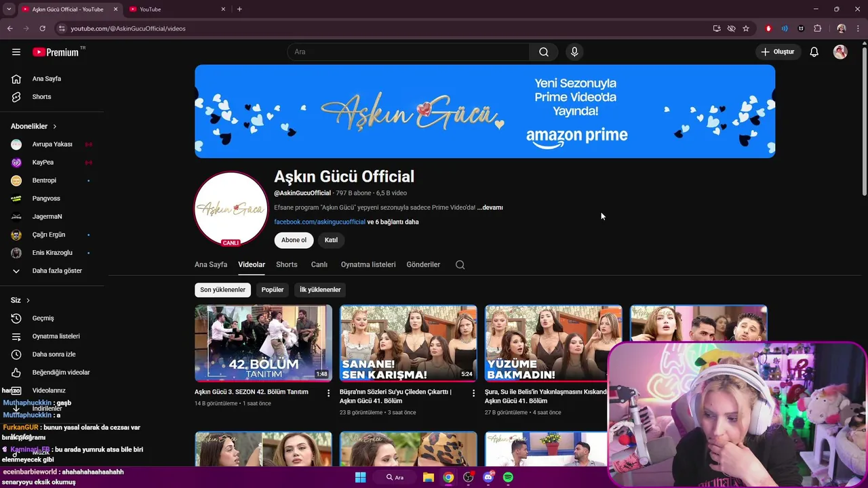Click the crossed-eye icon in address bar
Image resolution: width=868 pixels, height=488 pixels.
click(731, 28)
